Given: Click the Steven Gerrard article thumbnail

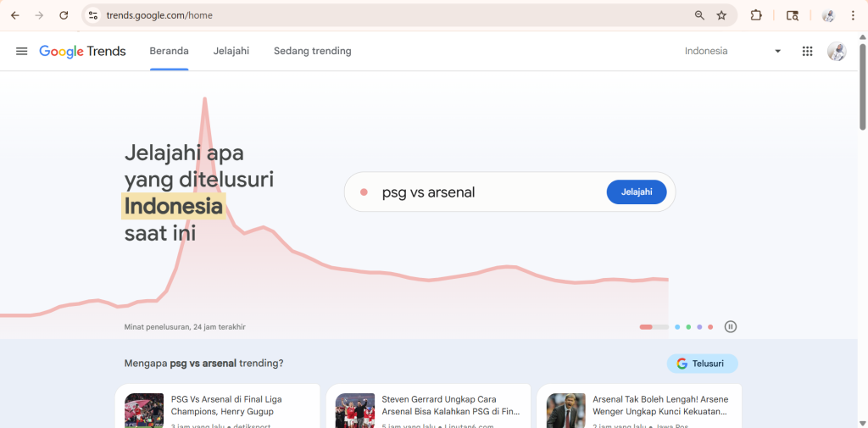Looking at the screenshot, I should 355,410.
